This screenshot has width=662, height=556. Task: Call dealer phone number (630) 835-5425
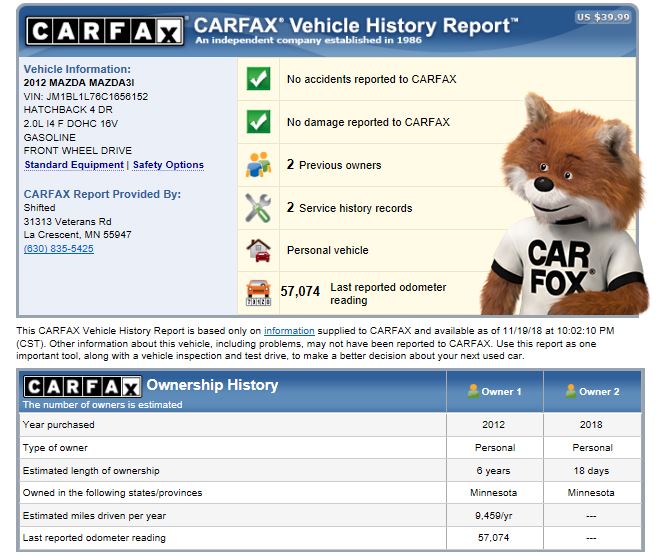coord(59,249)
